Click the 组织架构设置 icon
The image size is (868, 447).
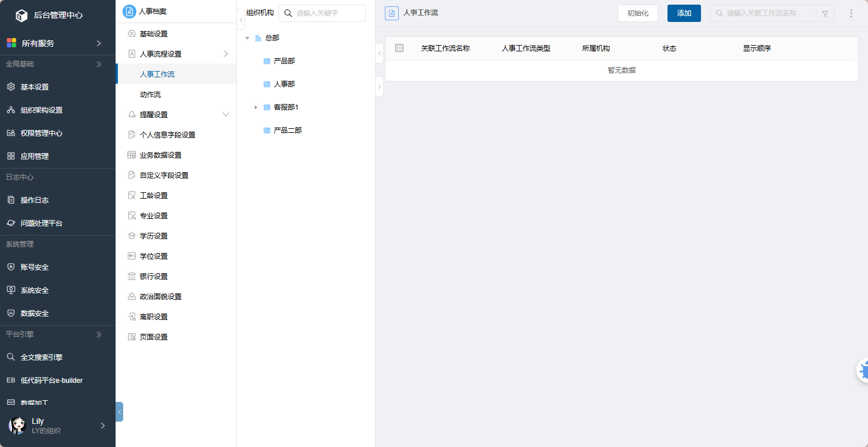[x=10, y=110]
